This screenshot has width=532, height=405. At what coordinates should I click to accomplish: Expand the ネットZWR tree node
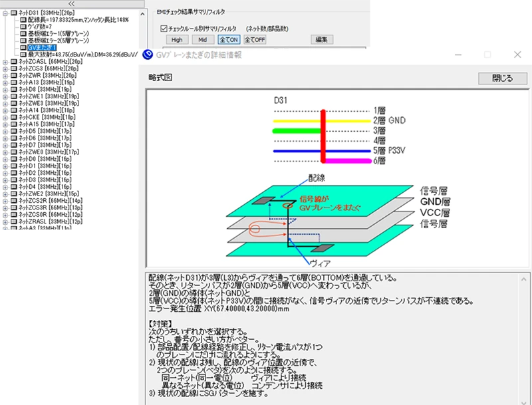coord(5,76)
